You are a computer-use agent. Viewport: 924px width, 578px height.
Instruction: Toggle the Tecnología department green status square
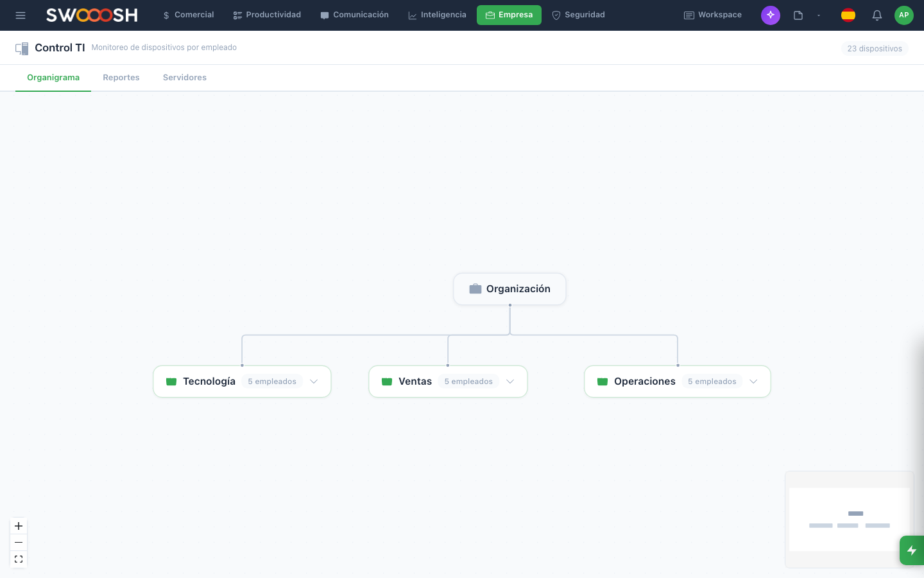171,381
